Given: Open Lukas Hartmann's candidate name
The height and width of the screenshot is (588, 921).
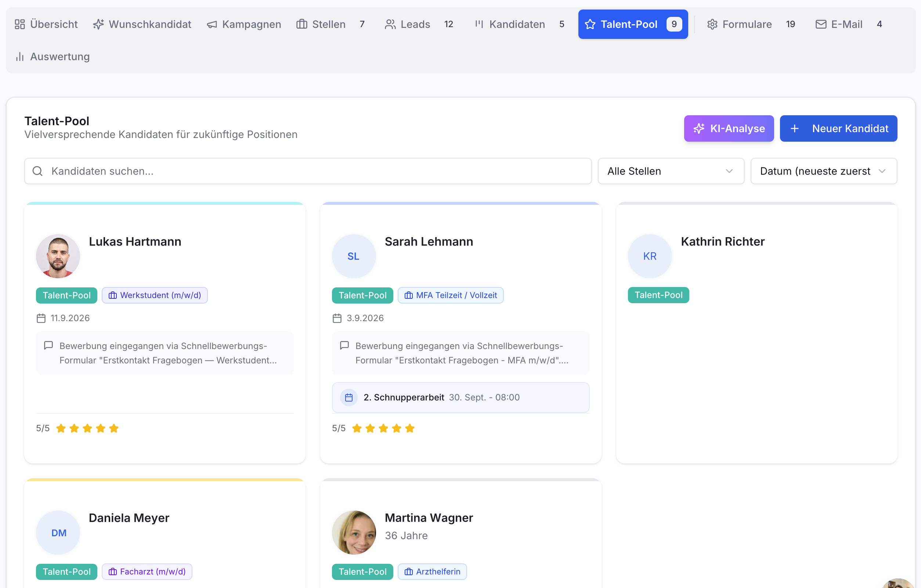Looking at the screenshot, I should [135, 242].
